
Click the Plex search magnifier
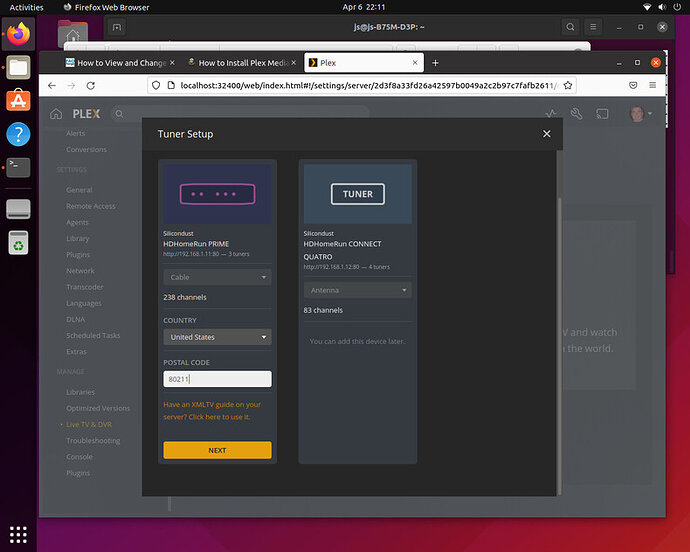coord(119,114)
